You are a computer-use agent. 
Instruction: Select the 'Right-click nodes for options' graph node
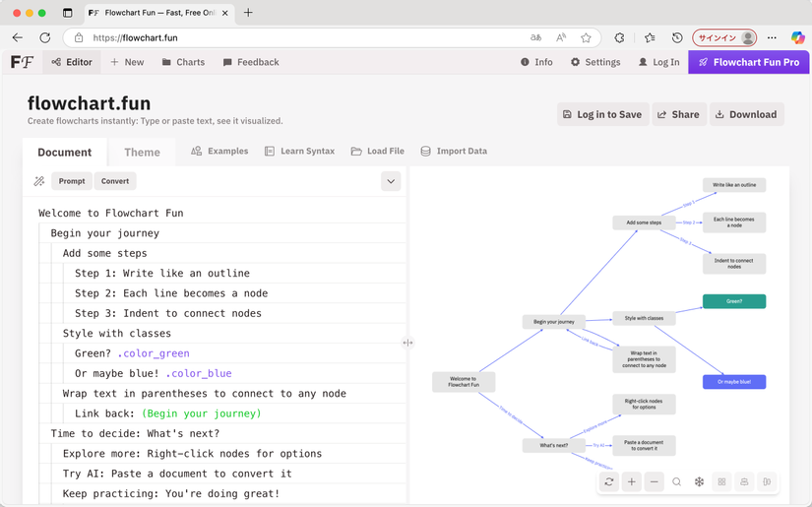pos(644,404)
